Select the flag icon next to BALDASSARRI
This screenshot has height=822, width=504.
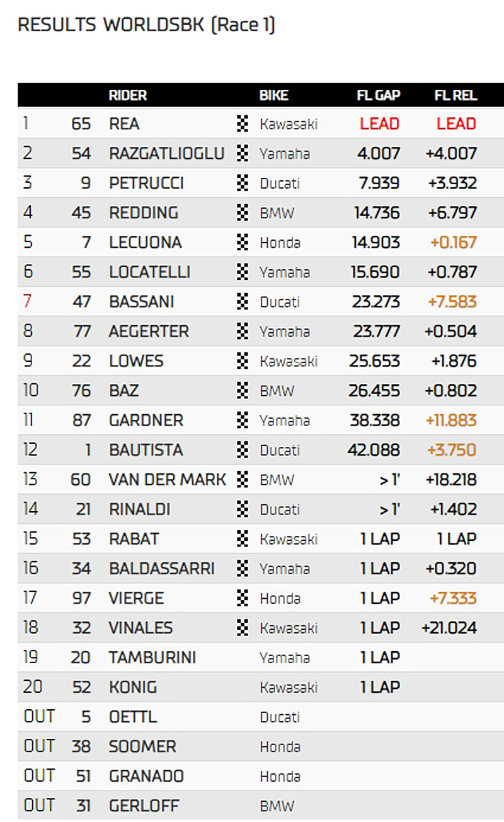click(243, 568)
